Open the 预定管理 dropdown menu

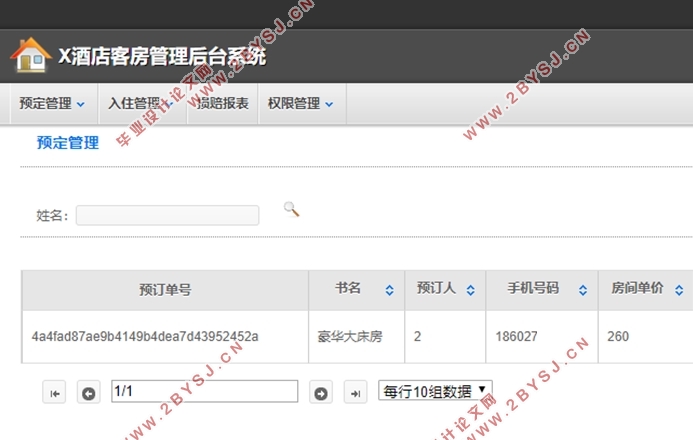click(52, 104)
